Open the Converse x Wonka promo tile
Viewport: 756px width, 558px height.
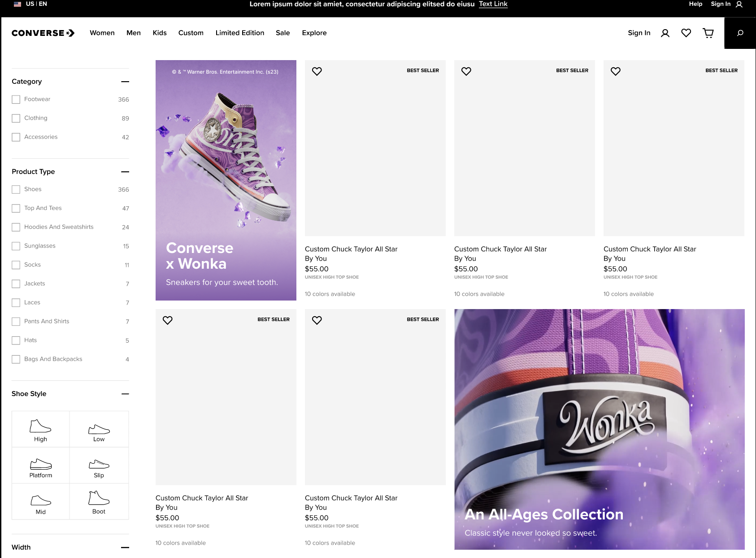tap(226, 180)
